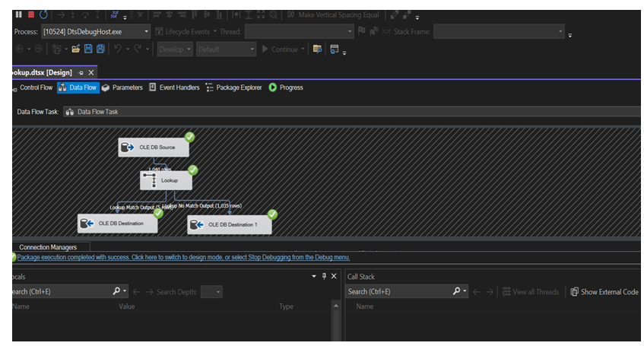644x346 pixels.
Task: Open the Package Explorer tab
Action: [x=234, y=87]
